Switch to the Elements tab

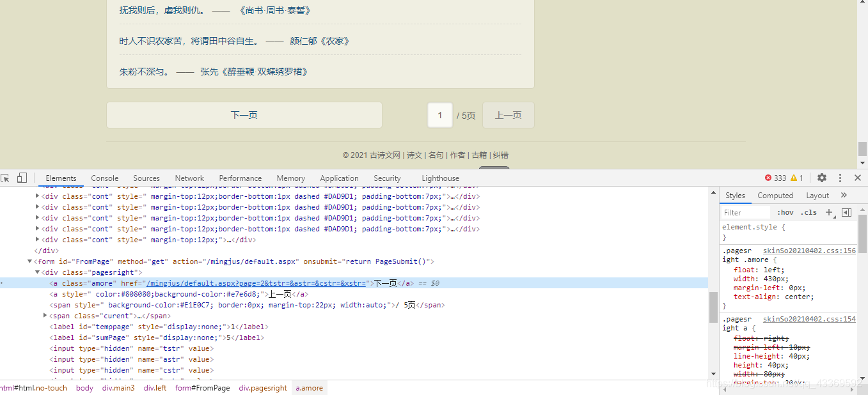point(61,178)
